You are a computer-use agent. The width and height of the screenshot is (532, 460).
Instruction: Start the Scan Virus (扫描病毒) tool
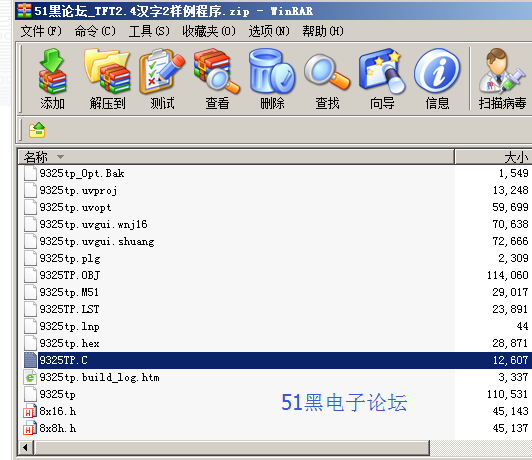click(502, 79)
